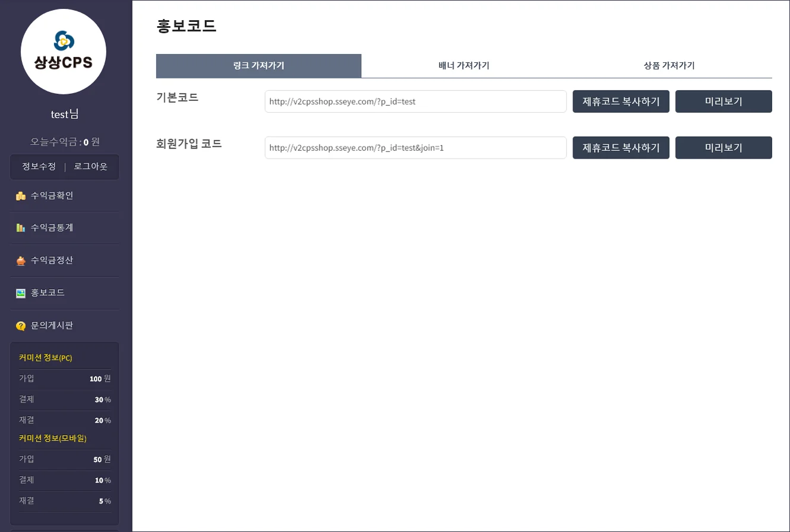Preview the 회원가입 코드 via 미리보기
The image size is (790, 532).
723,147
